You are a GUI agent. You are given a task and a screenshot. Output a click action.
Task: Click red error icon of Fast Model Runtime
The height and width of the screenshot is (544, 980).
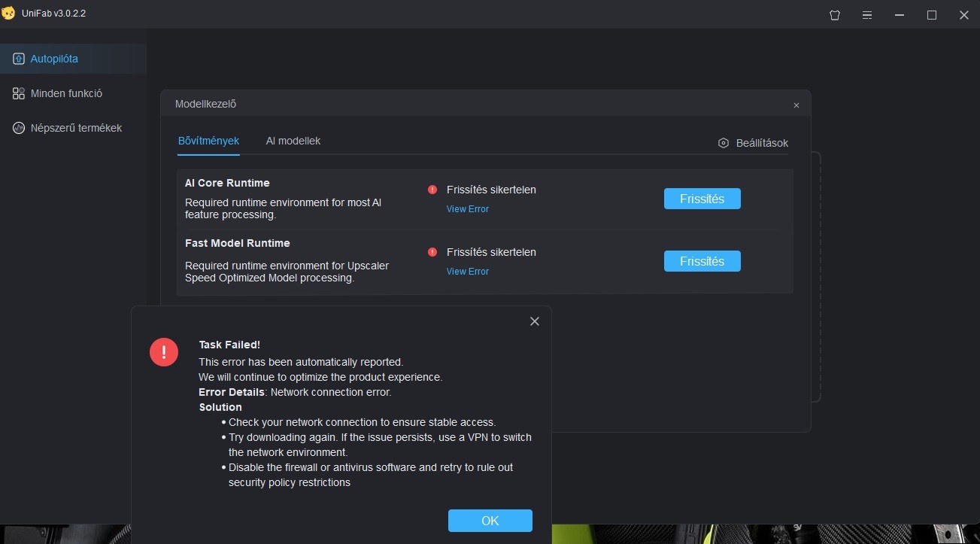[432, 252]
